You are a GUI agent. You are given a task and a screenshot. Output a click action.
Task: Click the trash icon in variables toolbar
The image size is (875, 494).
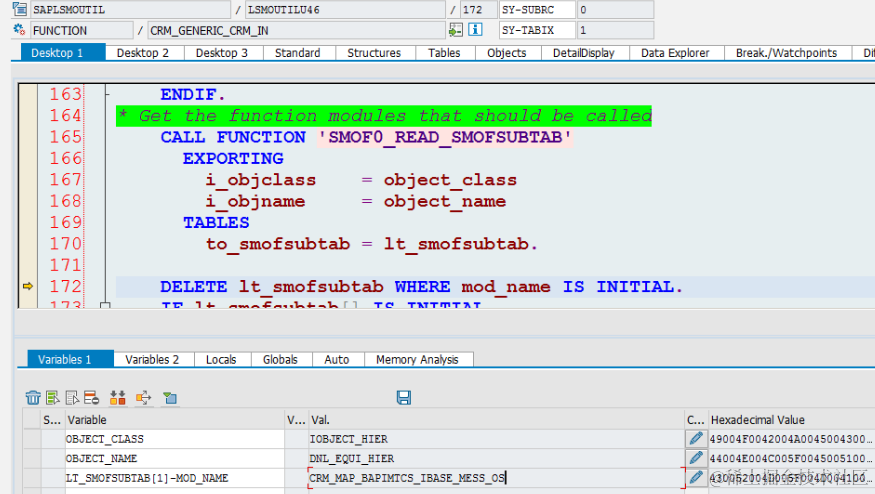click(x=33, y=397)
